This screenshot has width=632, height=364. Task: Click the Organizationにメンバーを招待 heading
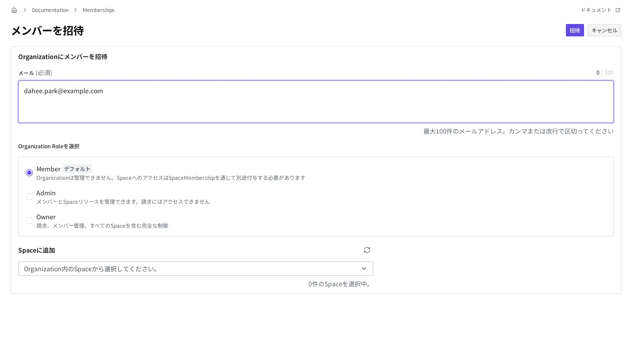[63, 57]
